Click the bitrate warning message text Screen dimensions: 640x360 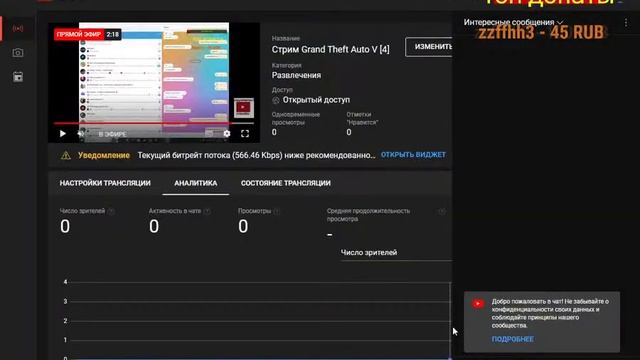tap(256, 155)
